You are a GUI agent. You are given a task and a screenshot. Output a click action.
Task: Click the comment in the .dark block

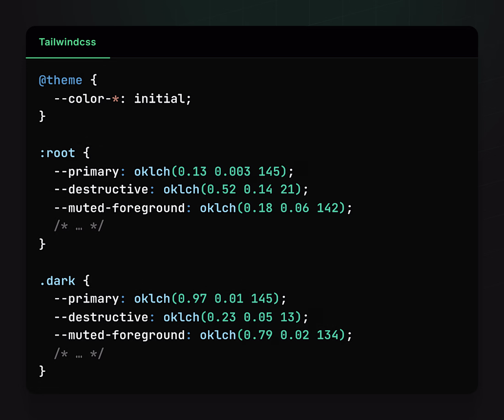79,353
